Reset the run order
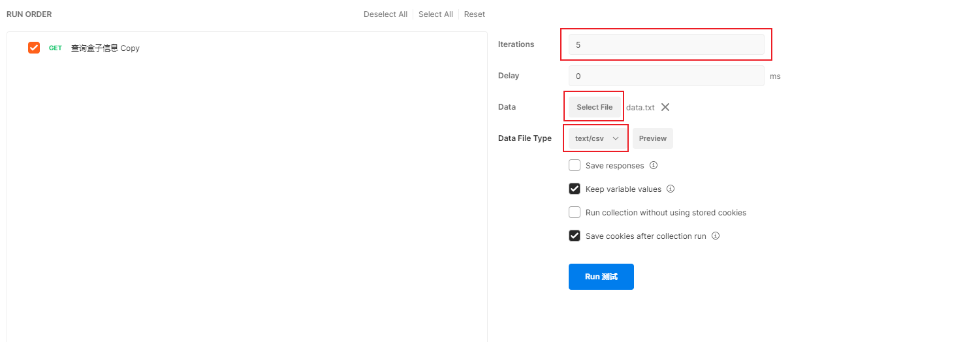This screenshot has height=342, width=980. [x=475, y=14]
